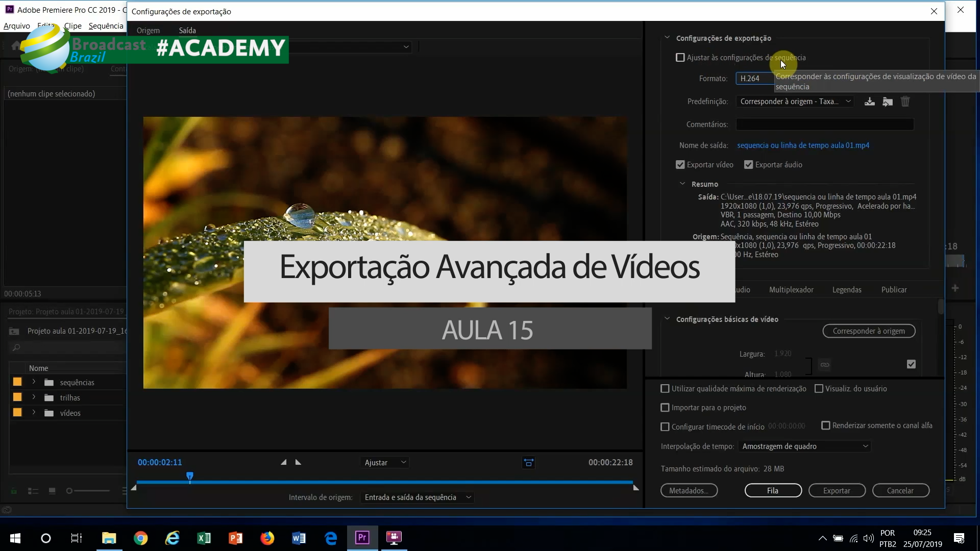Uncheck the Exportar áudio checkbox

(748, 165)
